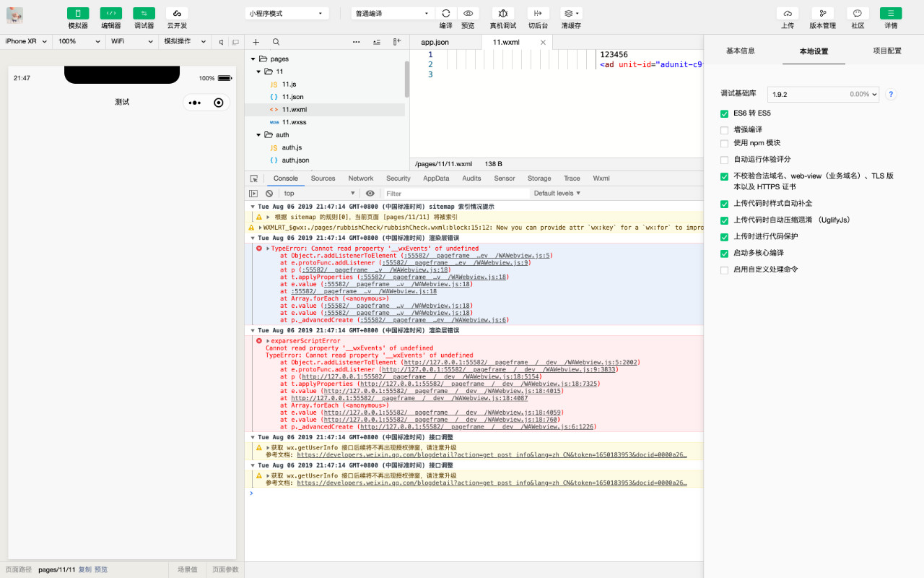Viewport: 924px width, 578px height.
Task: Mute simulator sound with the speaker icon
Action: 222,42
